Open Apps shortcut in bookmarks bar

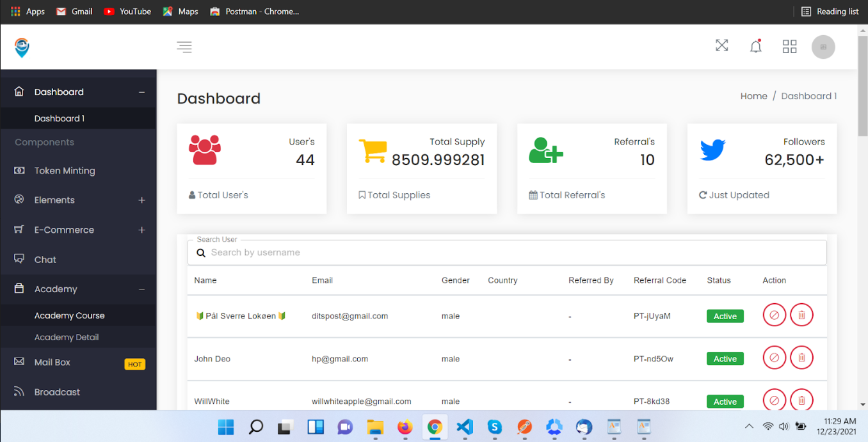point(28,12)
